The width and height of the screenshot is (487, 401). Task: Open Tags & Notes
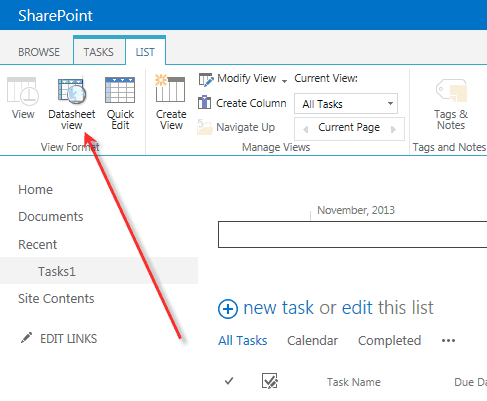tap(451, 104)
